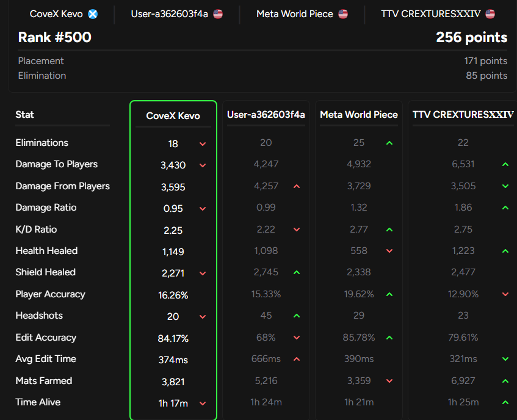Click green up arrow beside K/D ratio 2.77
517x420 pixels.
pos(389,230)
